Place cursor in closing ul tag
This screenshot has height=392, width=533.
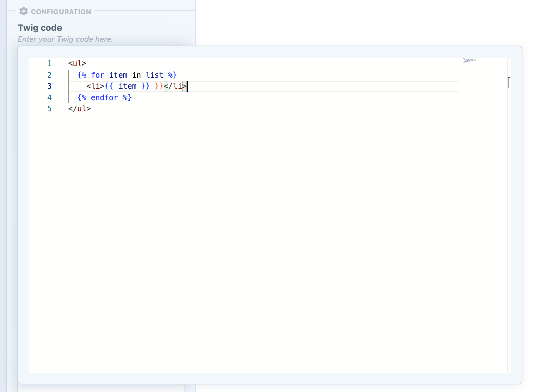click(x=80, y=108)
